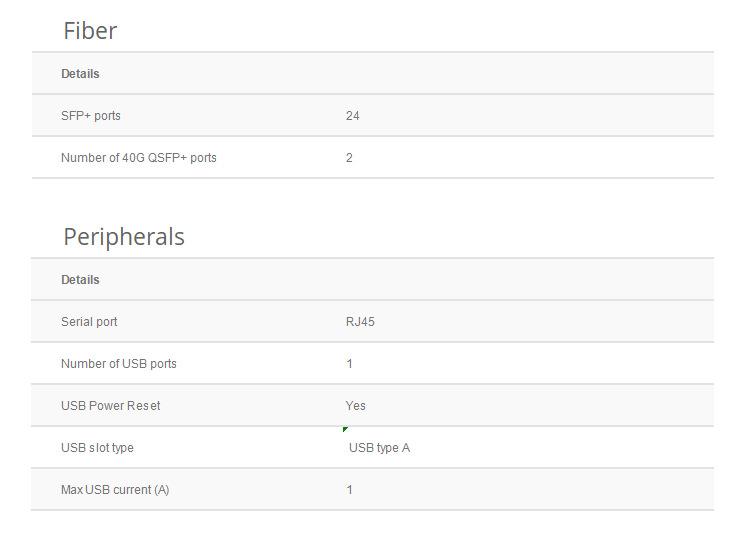Click the Number of USB ports value
Image resolution: width=750 pixels, height=553 pixels.
(350, 364)
